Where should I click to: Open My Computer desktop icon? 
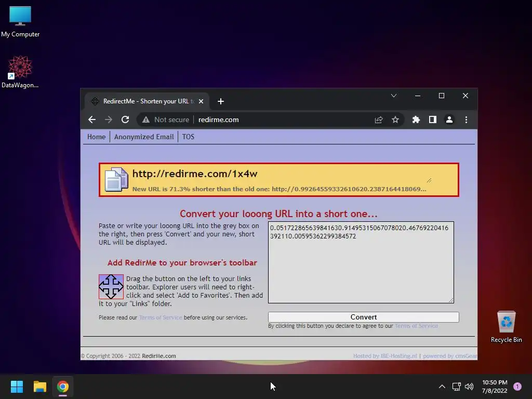[20, 21]
